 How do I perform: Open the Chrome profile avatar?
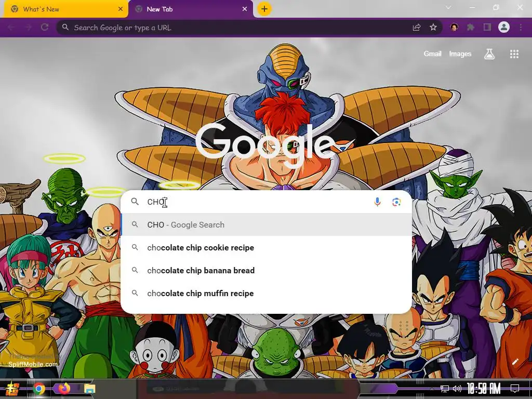[504, 27]
